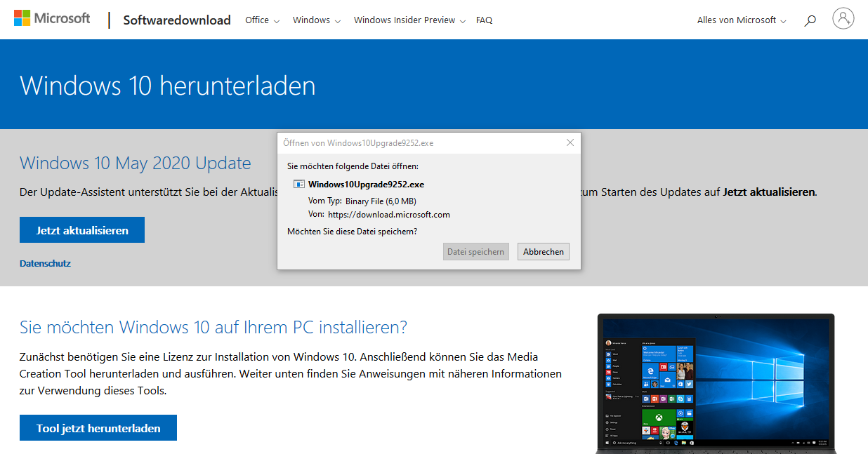
Task: Open the FAQ menu item
Action: click(x=484, y=20)
